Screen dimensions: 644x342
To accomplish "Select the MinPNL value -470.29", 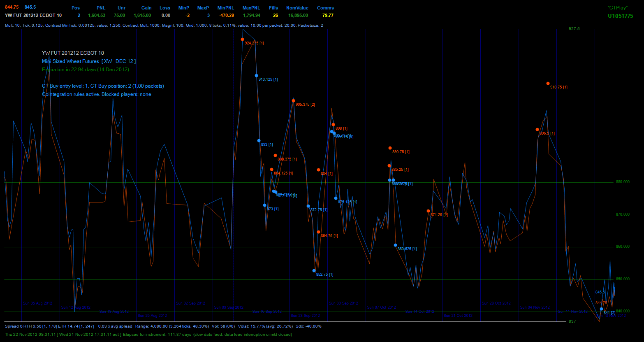I will click(x=226, y=15).
